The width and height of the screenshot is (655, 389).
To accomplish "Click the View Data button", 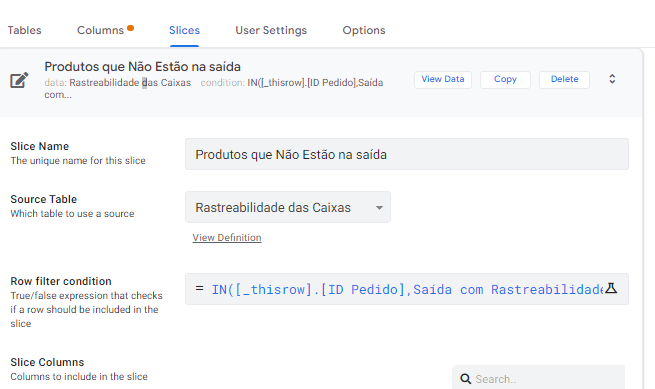I will click(443, 79).
